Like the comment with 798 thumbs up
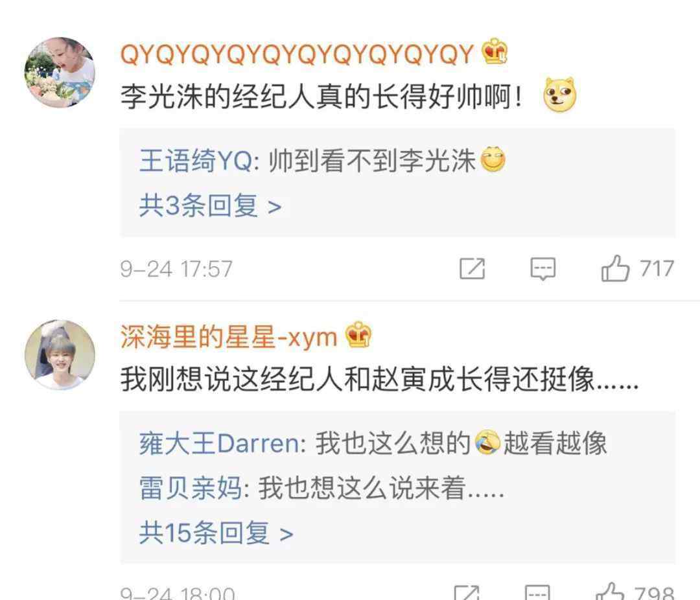The height and width of the screenshot is (600, 700). (x=611, y=592)
